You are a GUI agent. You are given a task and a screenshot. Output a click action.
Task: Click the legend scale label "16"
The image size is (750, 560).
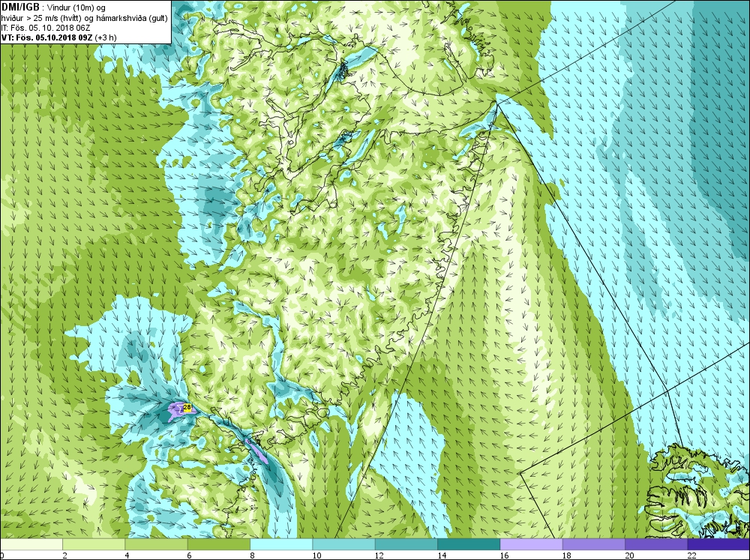coord(505,556)
